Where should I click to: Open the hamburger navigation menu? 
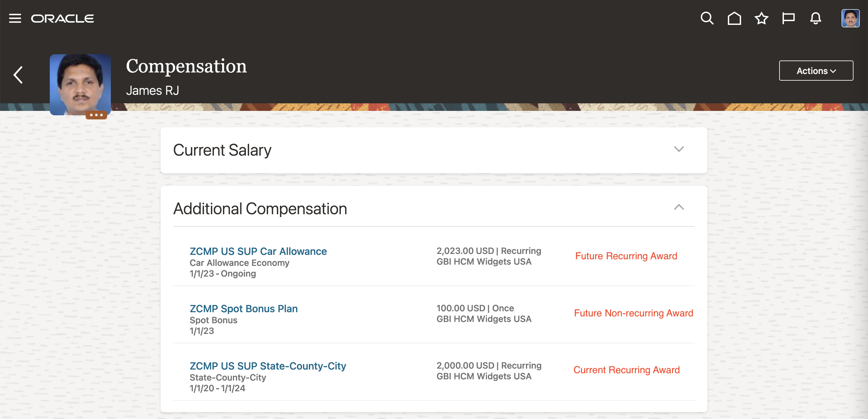click(15, 18)
